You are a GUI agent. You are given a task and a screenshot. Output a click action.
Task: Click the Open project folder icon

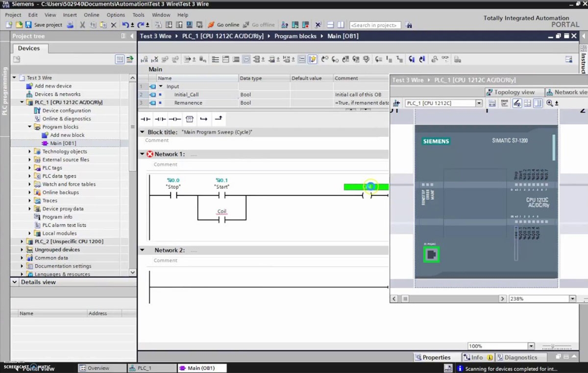tap(19, 25)
